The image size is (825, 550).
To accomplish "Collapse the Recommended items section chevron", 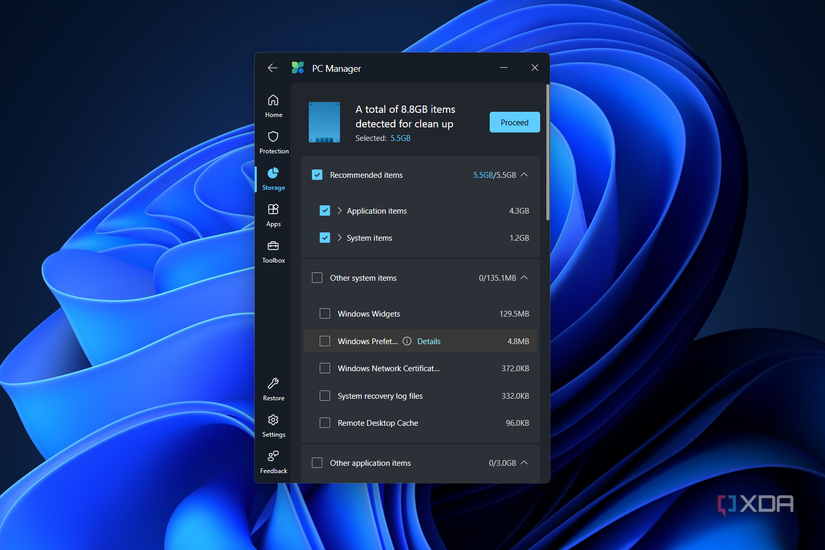I will 525,175.
